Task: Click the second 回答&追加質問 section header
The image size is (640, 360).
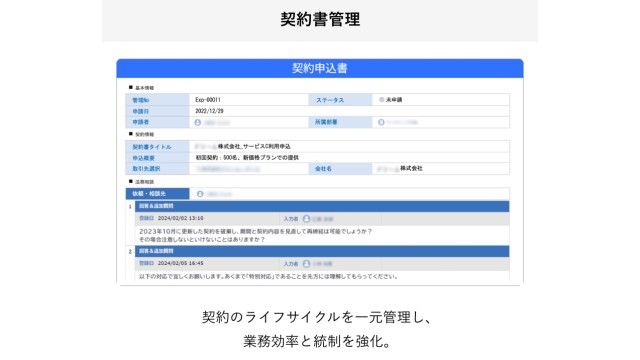Action: (x=322, y=251)
